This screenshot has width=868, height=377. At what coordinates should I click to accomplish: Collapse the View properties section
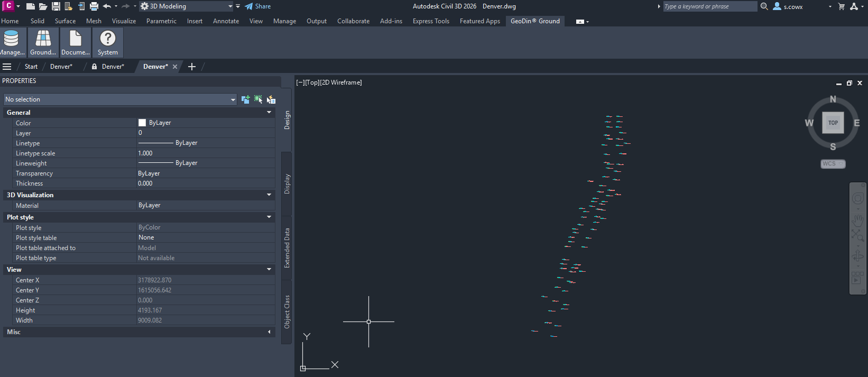269,270
